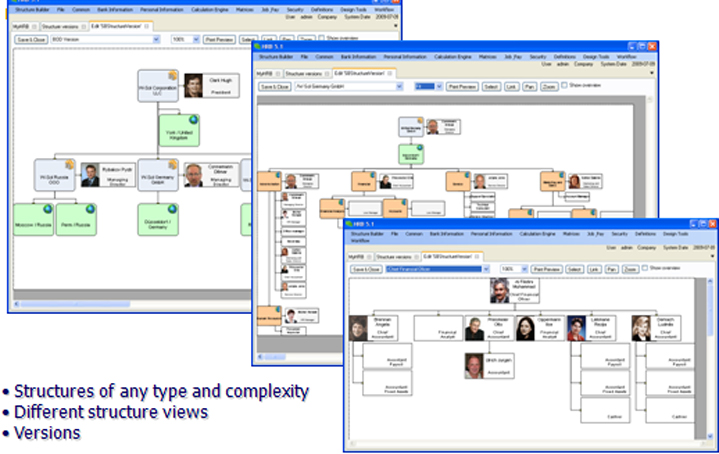Click Print Preview in the BOD Version window

pyautogui.click(x=219, y=40)
